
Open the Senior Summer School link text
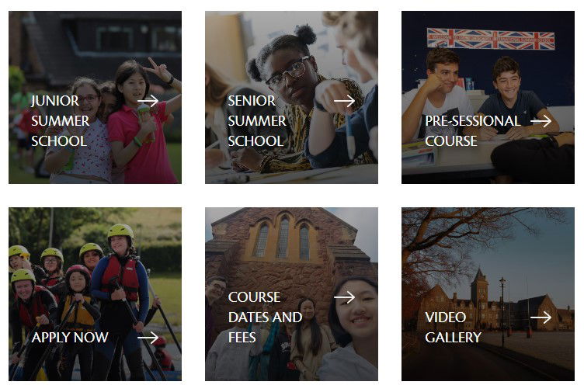point(257,121)
